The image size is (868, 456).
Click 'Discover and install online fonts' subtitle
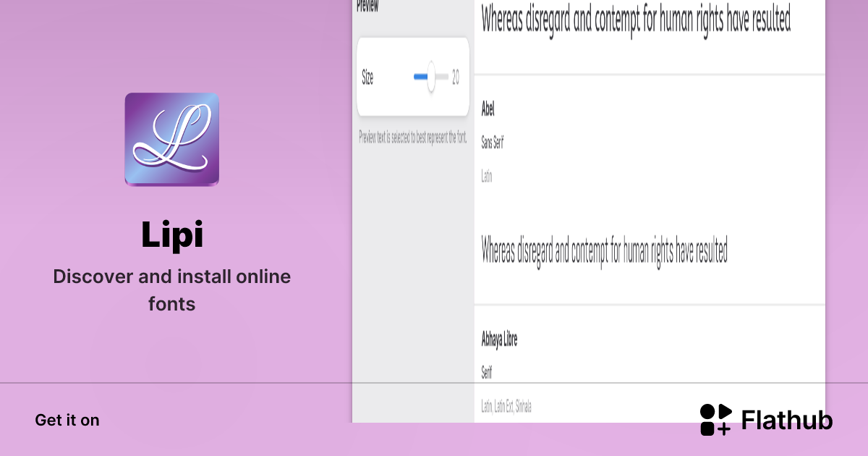(171, 290)
